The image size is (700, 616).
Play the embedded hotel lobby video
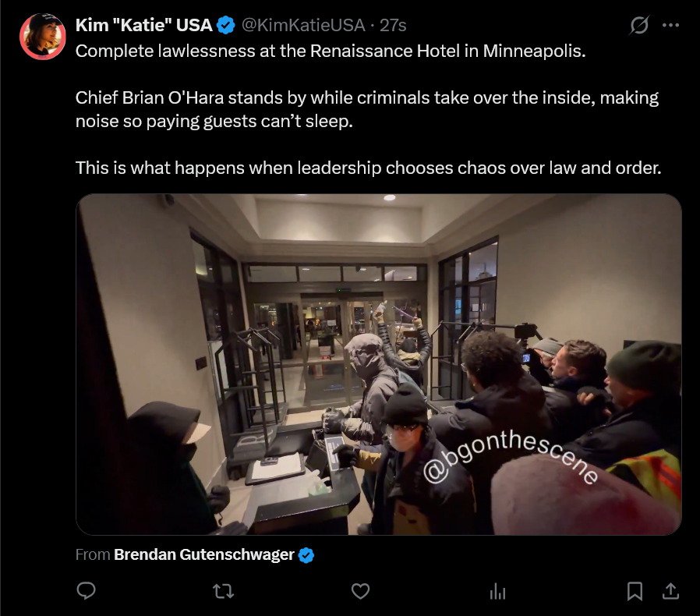(379, 364)
